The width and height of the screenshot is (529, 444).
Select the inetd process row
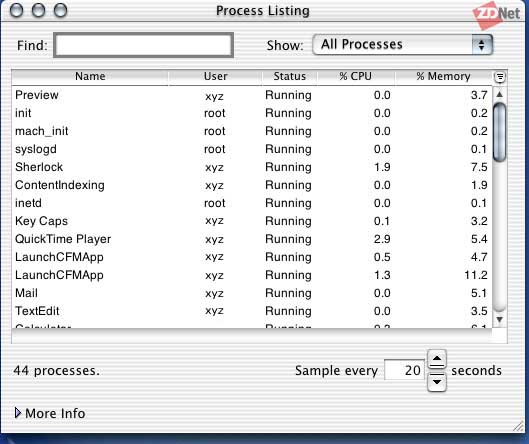click(x=252, y=203)
